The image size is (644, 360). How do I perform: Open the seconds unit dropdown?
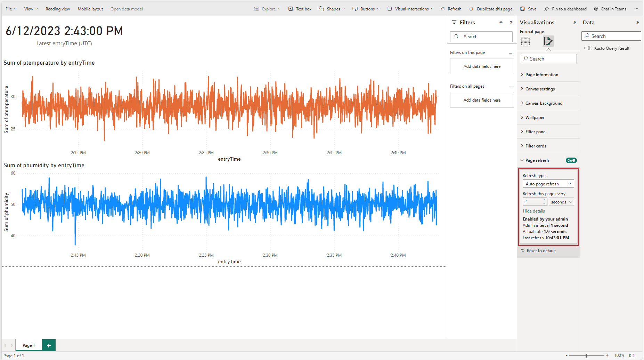[x=562, y=202]
